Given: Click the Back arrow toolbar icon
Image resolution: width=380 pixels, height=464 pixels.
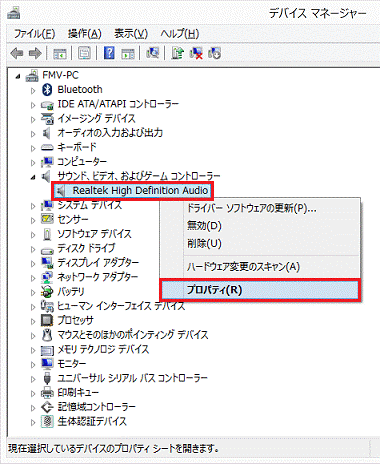Looking at the screenshot, I should pyautogui.click(x=17, y=53).
